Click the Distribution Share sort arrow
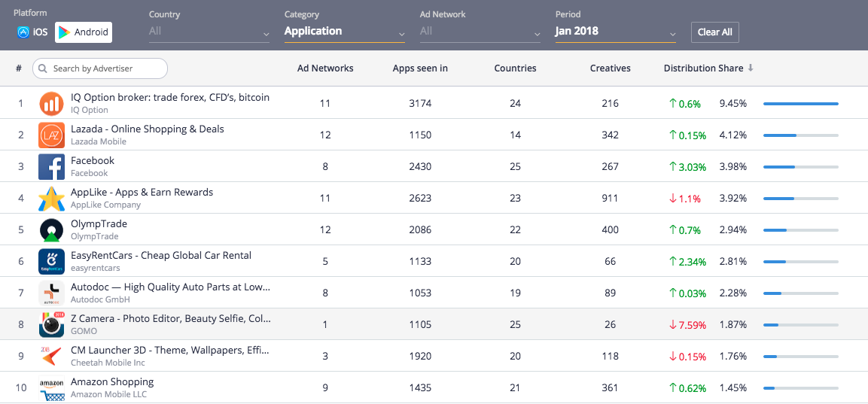Image resolution: width=868 pixels, height=404 pixels. (x=751, y=68)
